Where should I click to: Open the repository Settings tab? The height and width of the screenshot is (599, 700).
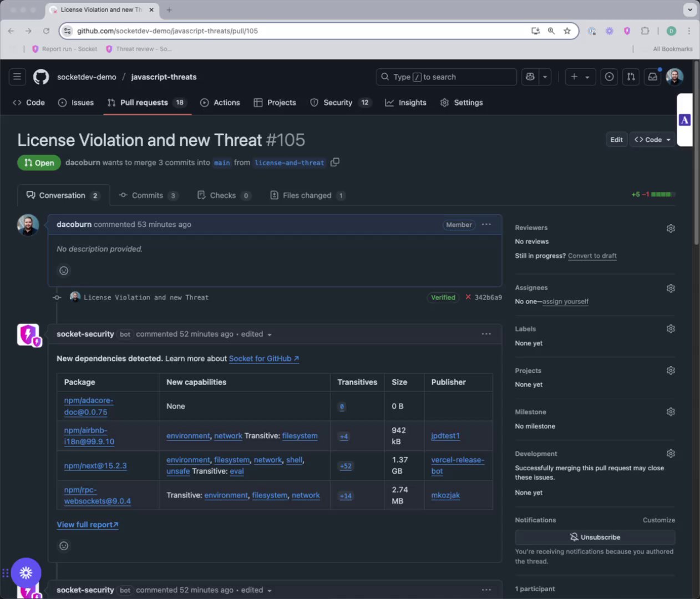461,103
